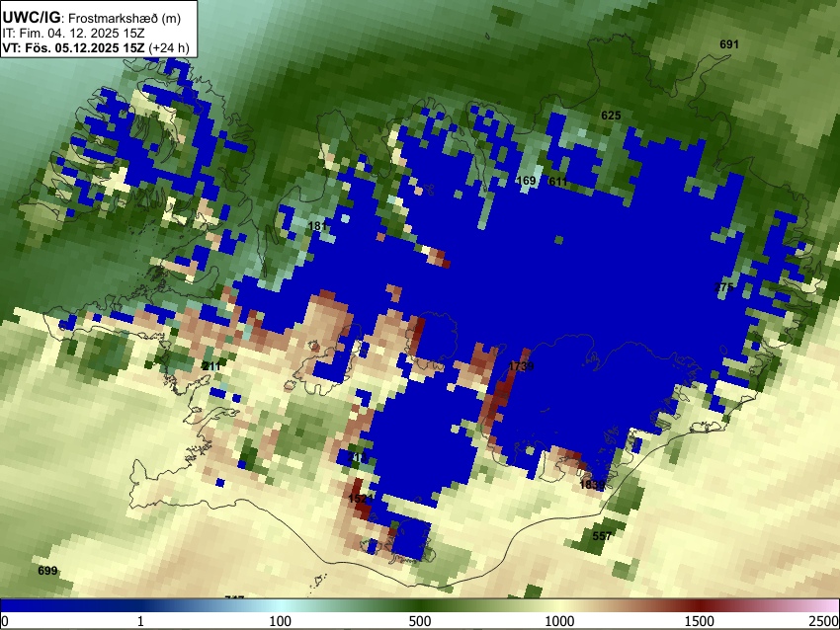Image resolution: width=840 pixels, height=630 pixels.
Task: Click the map value 699
Action: click(47, 571)
